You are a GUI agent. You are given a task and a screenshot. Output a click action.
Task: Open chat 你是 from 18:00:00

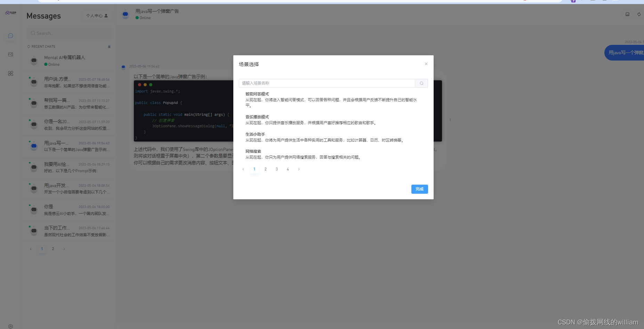coord(69,209)
